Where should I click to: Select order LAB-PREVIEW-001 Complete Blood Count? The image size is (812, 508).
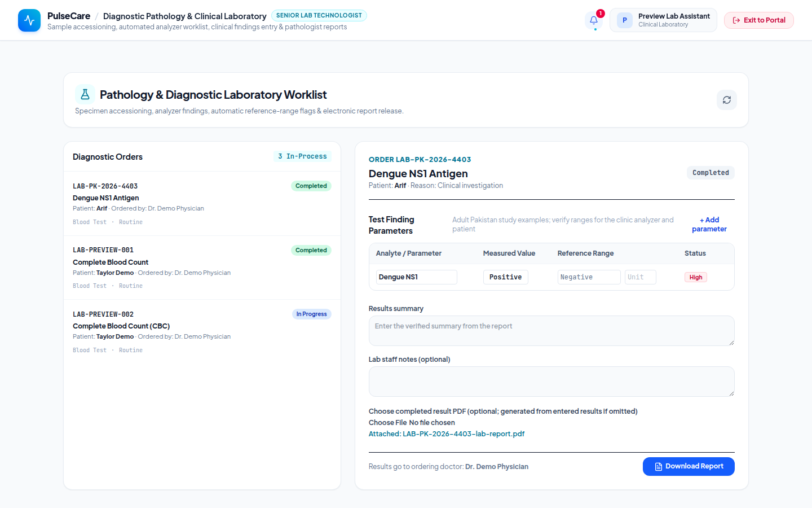(x=202, y=268)
